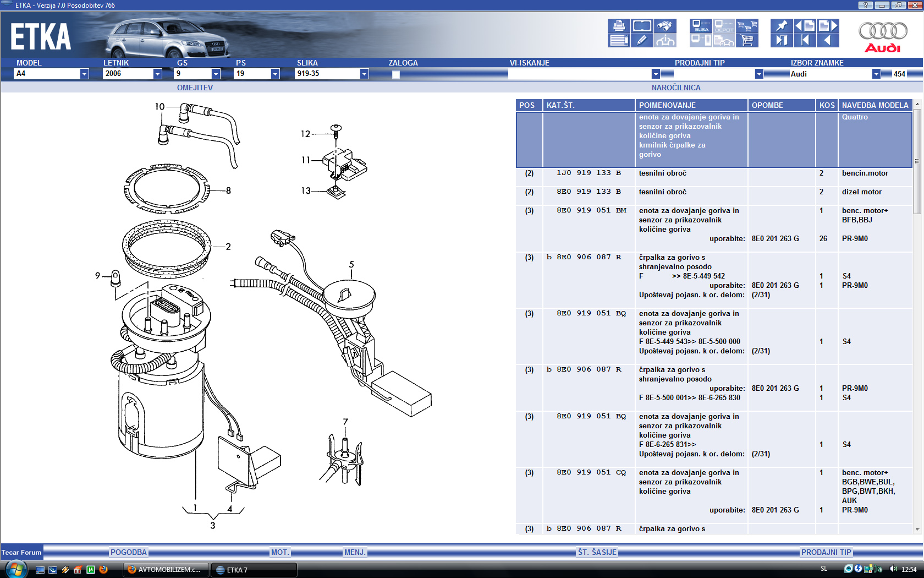924x578 pixels.
Task: Open the single shopping cart icon
Action: point(747,40)
